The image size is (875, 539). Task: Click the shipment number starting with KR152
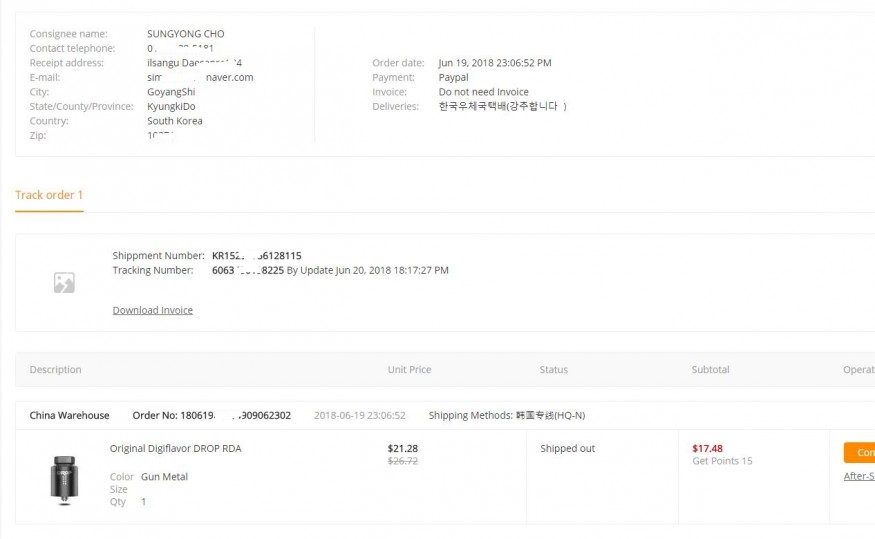click(x=256, y=256)
